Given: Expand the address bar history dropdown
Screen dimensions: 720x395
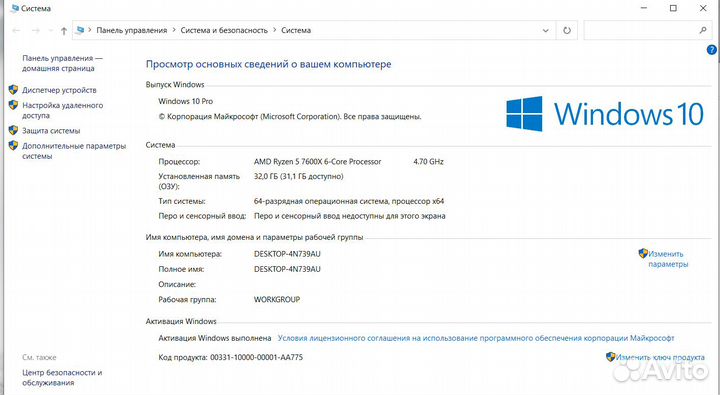Looking at the screenshot, I should [546, 30].
